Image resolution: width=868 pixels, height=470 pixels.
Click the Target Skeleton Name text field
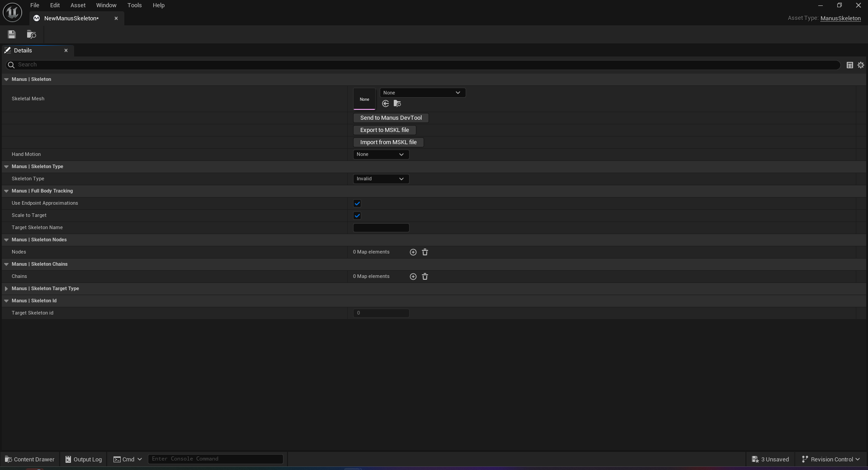tap(381, 228)
